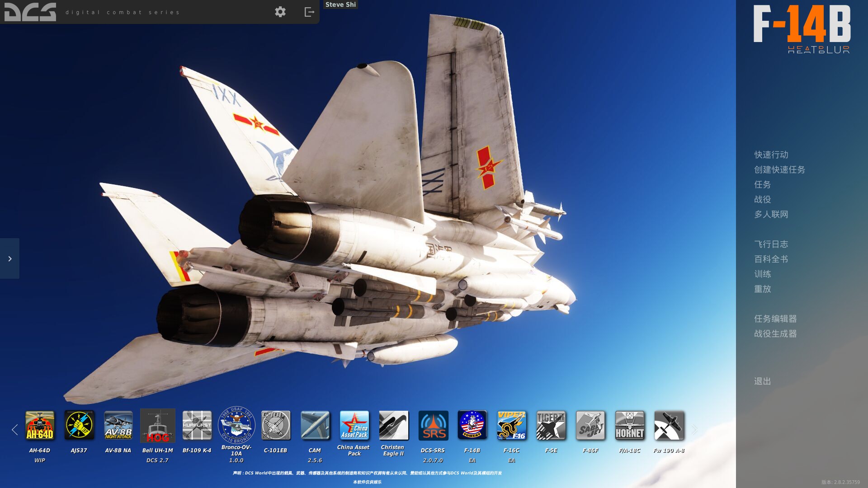Select the AJS37 Viggen module icon
868x488 pixels.
pos(79,425)
